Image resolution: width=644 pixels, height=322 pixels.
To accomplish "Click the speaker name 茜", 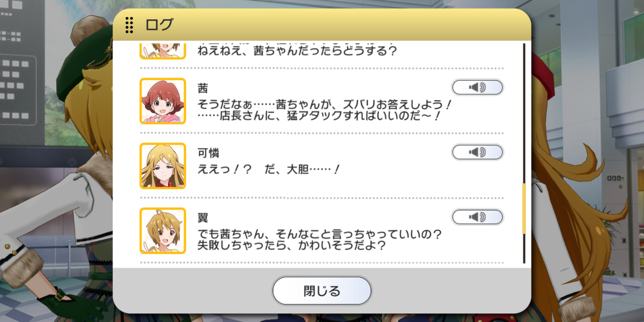I will pyautogui.click(x=203, y=89).
